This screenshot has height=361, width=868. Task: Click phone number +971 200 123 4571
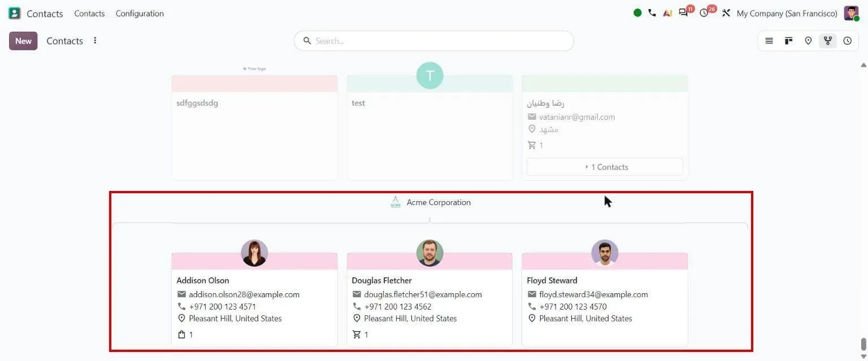[223, 307]
